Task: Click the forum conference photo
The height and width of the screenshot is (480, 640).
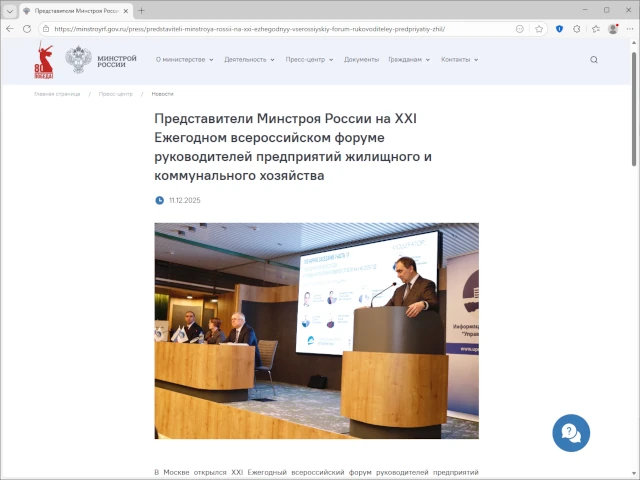Action: coord(316,331)
